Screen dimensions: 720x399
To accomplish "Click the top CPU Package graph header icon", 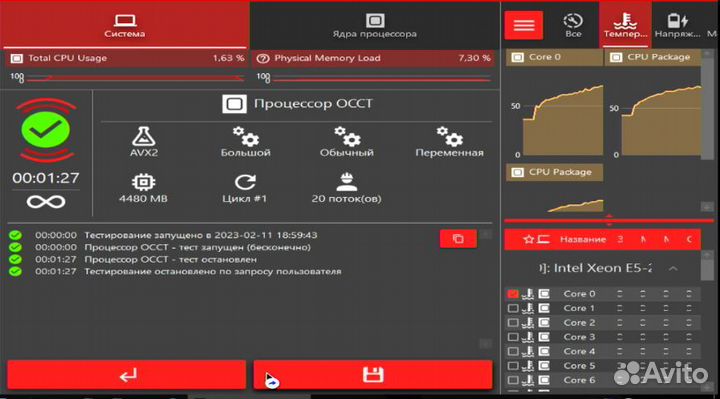I will (616, 57).
